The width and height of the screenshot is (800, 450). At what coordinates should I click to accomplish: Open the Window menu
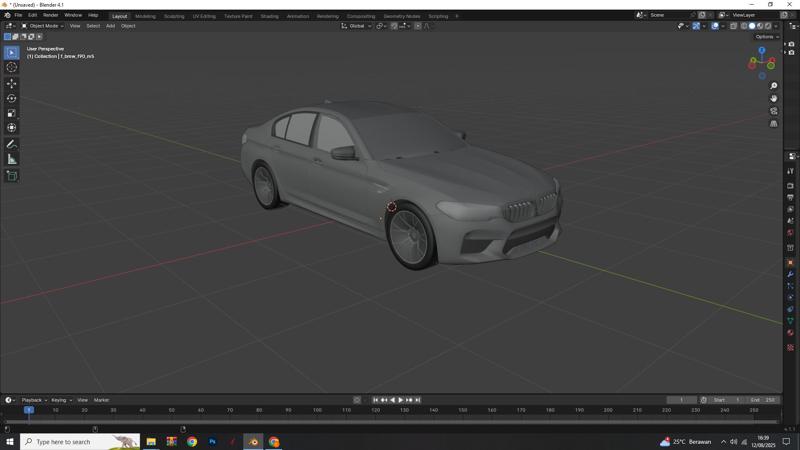[73, 15]
